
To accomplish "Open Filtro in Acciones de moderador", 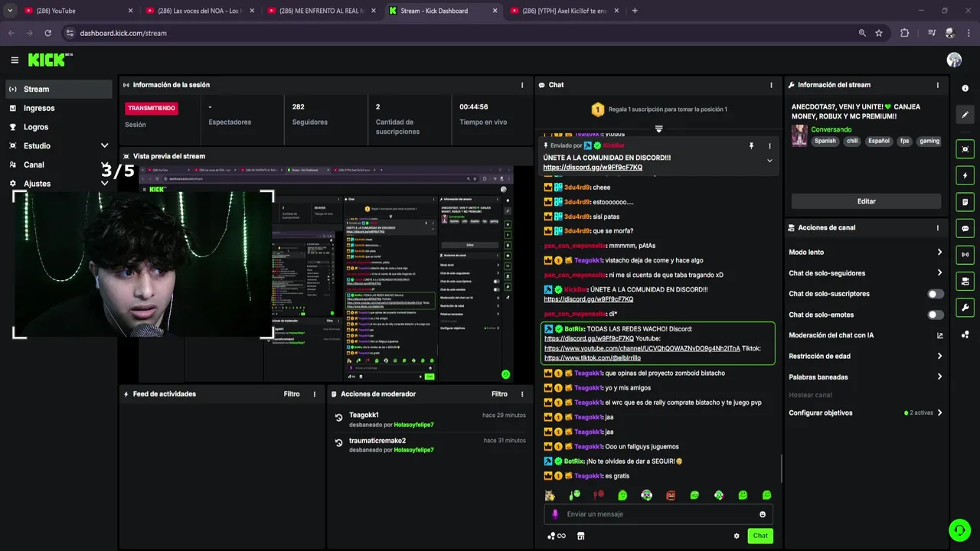I will [499, 394].
